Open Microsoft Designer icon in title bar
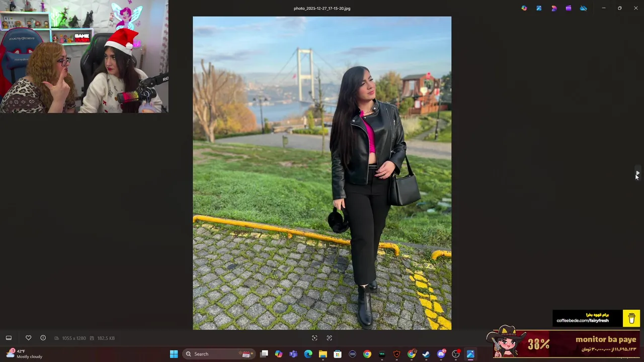 pos(554,8)
